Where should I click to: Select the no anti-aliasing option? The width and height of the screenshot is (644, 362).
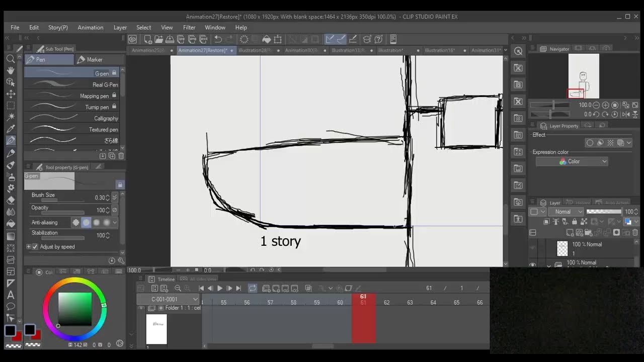[x=76, y=222]
